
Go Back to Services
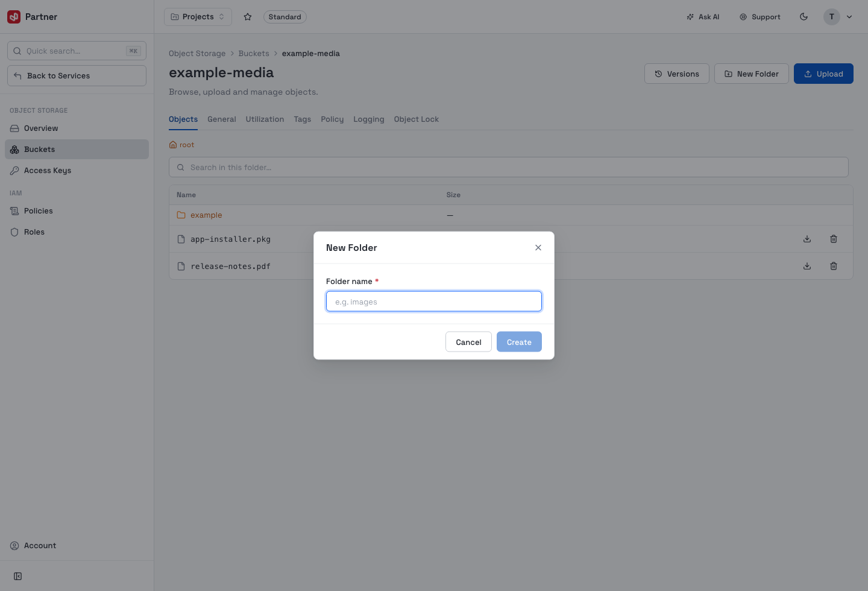point(77,75)
